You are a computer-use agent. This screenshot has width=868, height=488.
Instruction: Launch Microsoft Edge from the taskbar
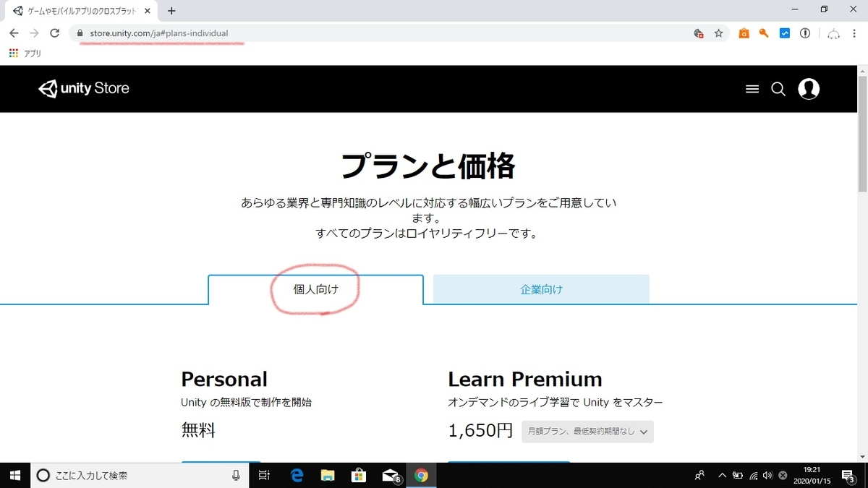point(297,475)
